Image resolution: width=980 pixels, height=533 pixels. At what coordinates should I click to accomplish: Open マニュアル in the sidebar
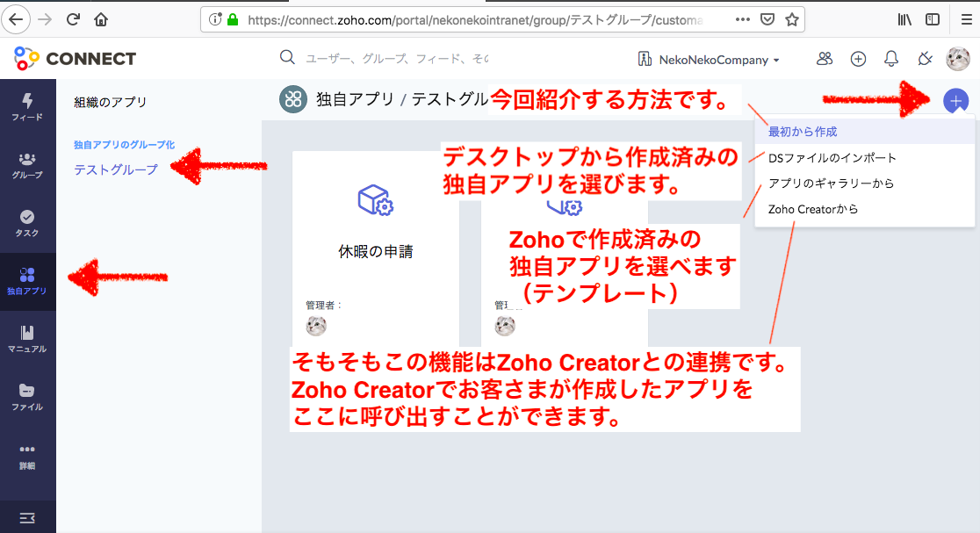click(27, 339)
